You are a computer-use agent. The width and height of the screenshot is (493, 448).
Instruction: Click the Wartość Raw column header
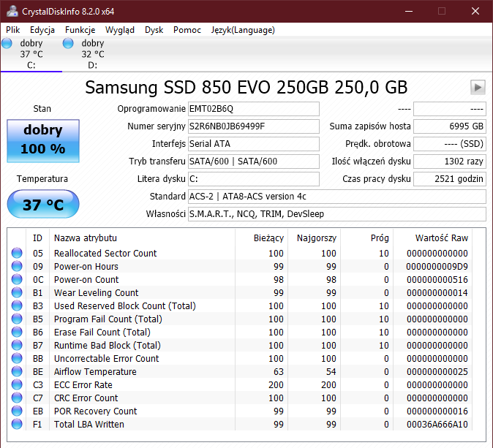click(432, 238)
